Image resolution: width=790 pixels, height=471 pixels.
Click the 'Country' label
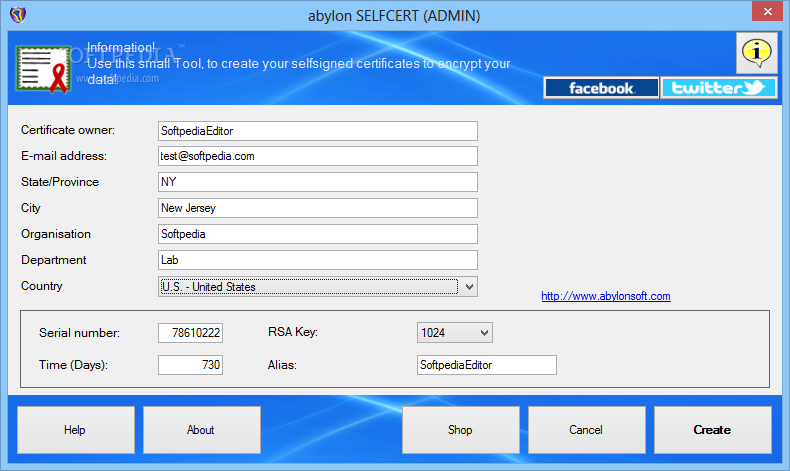(x=42, y=286)
